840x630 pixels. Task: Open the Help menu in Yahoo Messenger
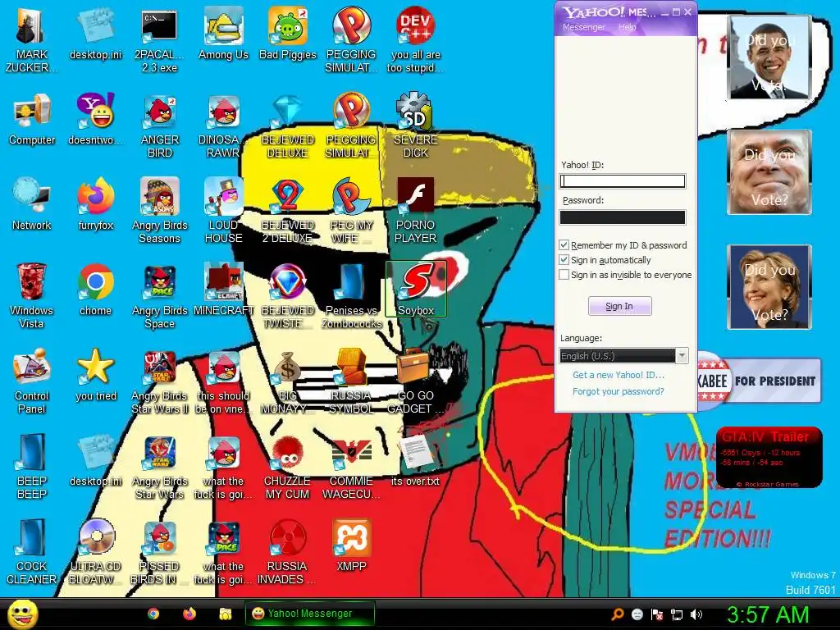coord(628,27)
